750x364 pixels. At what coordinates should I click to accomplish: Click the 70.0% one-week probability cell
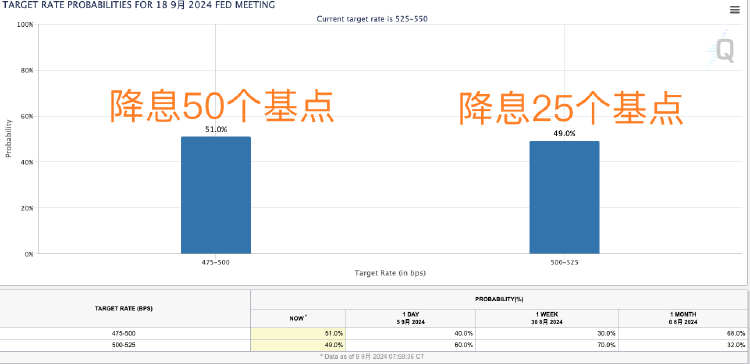coord(547,345)
